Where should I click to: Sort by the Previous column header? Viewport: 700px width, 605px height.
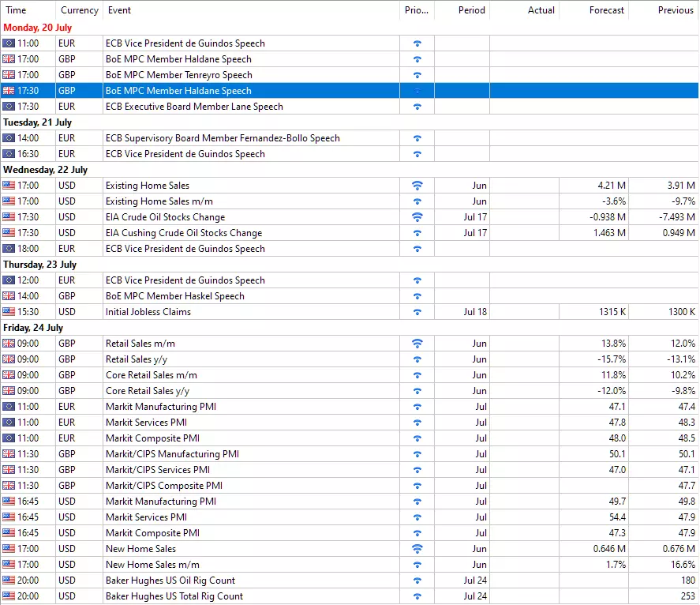click(x=664, y=9)
